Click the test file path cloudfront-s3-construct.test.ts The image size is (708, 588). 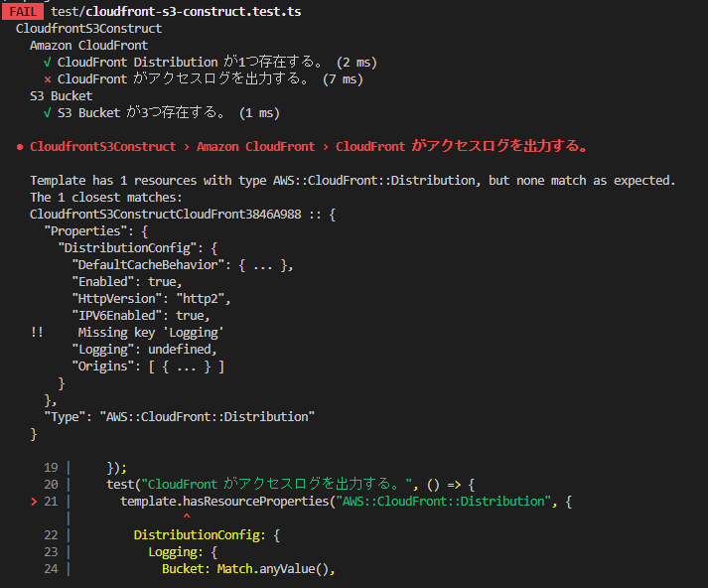176,12
